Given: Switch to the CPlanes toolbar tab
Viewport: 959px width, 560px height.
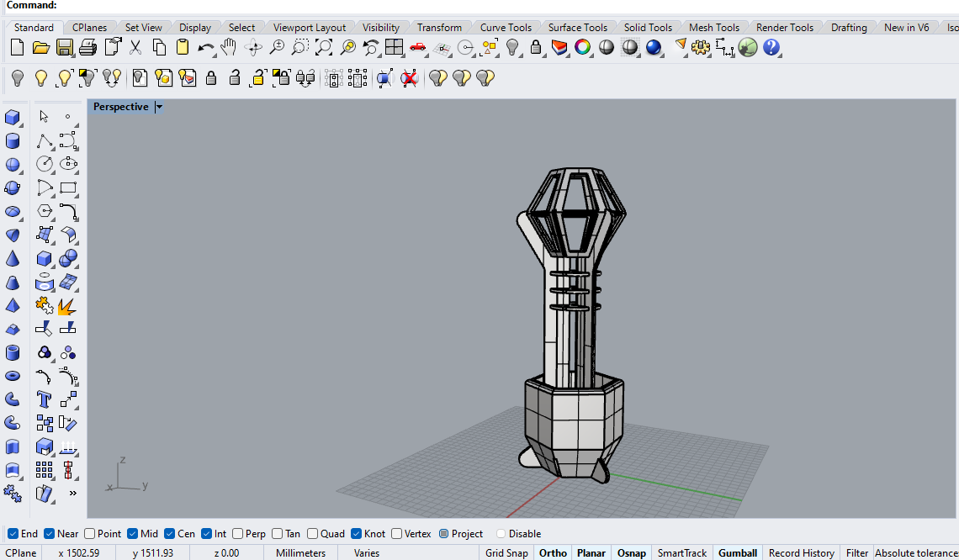Looking at the screenshot, I should (x=89, y=28).
